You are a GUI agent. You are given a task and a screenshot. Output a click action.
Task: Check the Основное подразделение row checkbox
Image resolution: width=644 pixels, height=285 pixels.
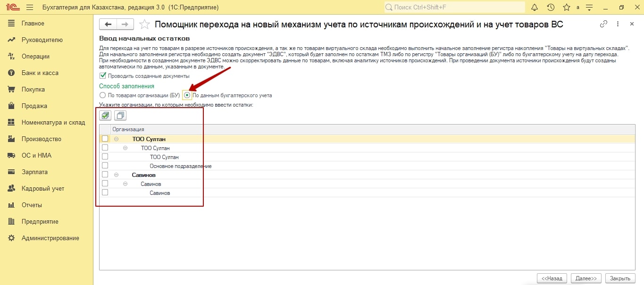(105, 166)
